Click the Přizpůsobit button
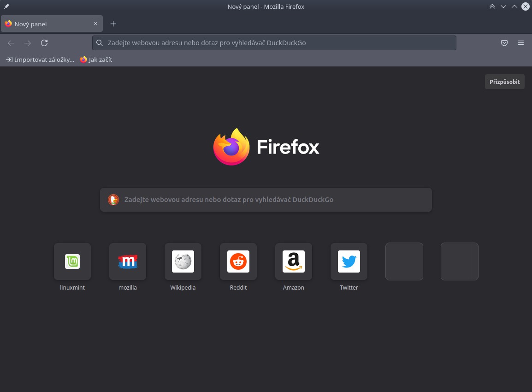Viewport: 532px width, 392px height. point(504,82)
